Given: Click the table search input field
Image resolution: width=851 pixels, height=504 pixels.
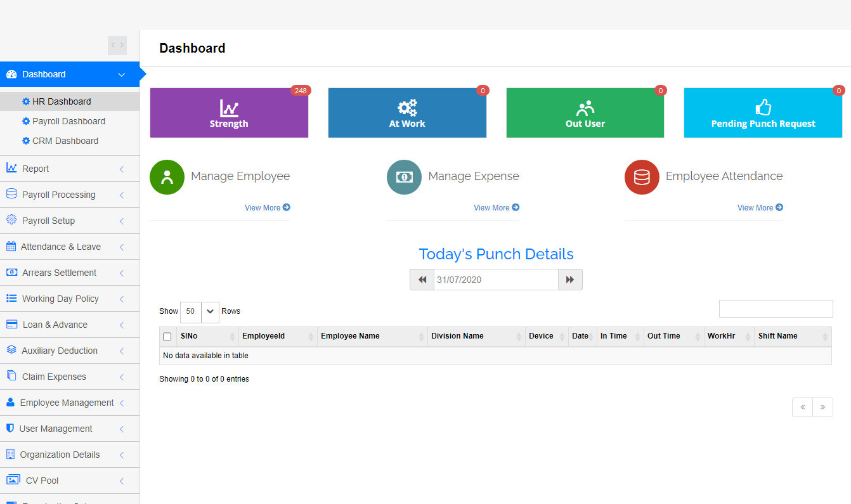Looking at the screenshot, I should 776,309.
